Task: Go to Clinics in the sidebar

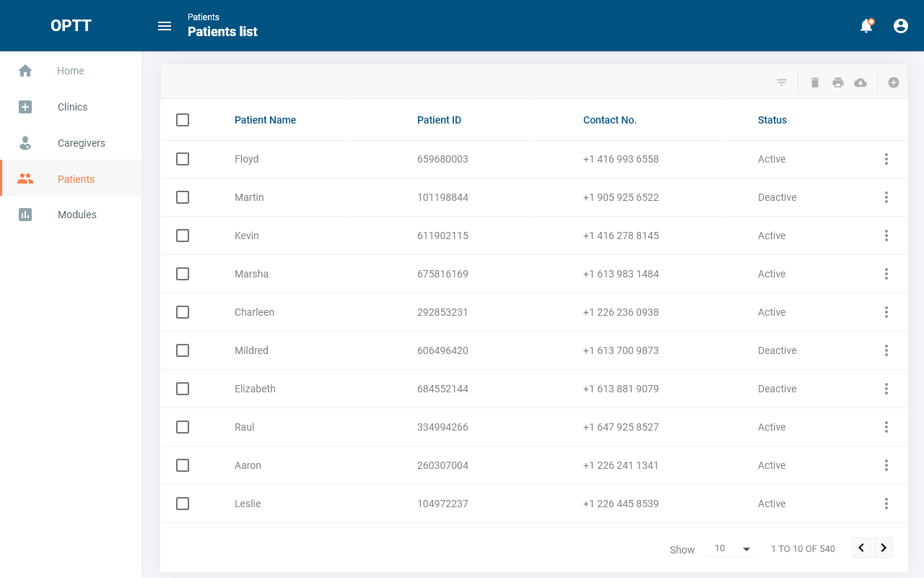Action: click(72, 107)
